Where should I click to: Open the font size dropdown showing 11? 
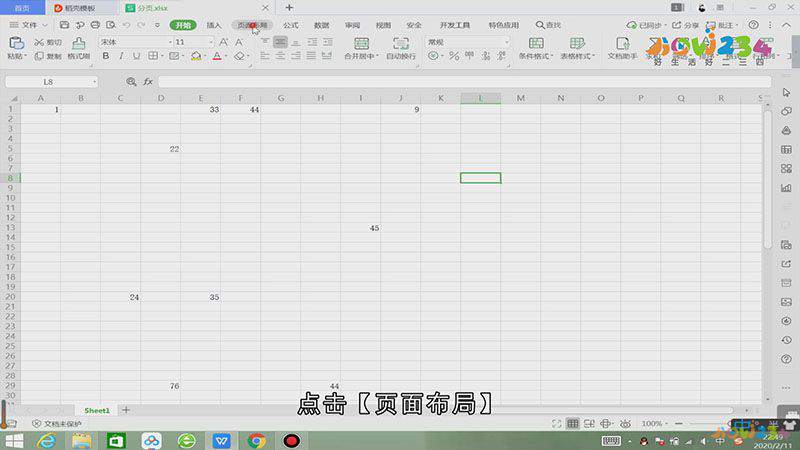pos(211,42)
